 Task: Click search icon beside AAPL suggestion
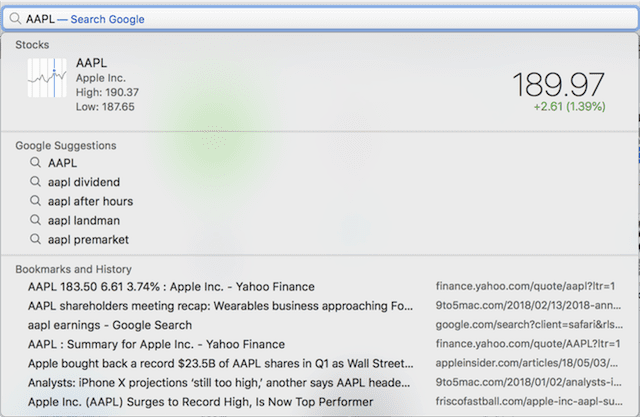pos(35,163)
